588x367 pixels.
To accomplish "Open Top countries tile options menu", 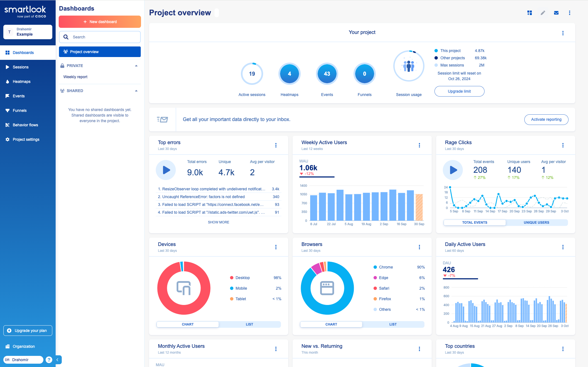I will [563, 349].
